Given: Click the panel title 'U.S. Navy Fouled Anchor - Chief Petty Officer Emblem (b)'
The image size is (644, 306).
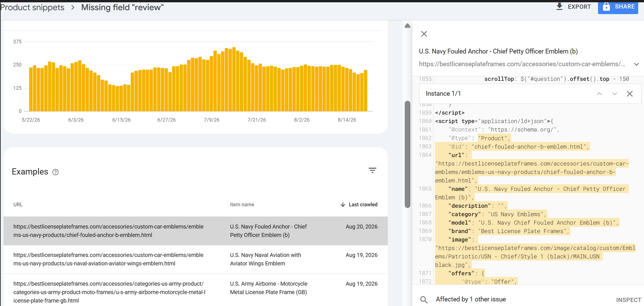Looking at the screenshot, I should tap(498, 51).
